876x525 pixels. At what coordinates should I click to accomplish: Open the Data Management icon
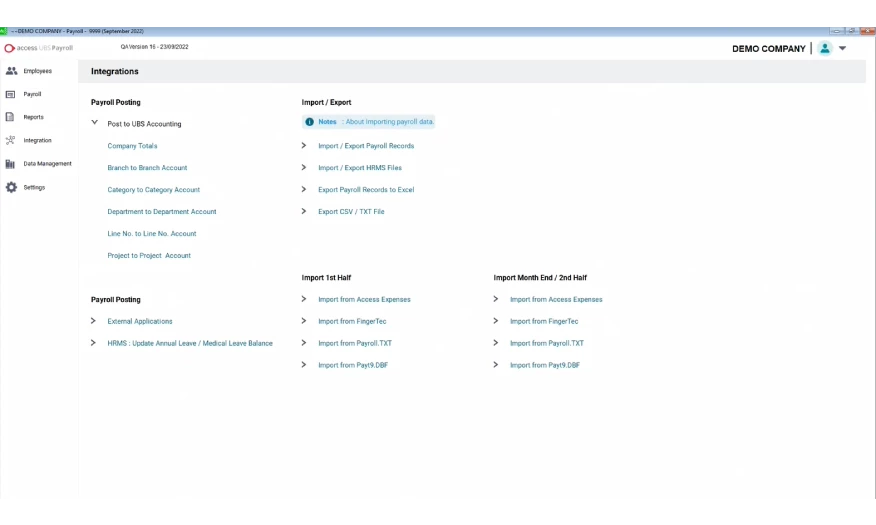click(x=11, y=164)
